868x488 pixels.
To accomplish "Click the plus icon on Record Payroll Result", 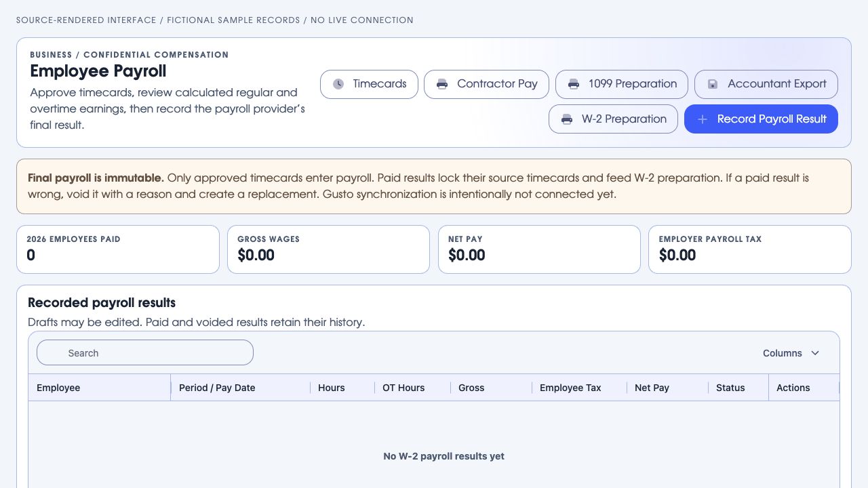I will pyautogui.click(x=703, y=119).
